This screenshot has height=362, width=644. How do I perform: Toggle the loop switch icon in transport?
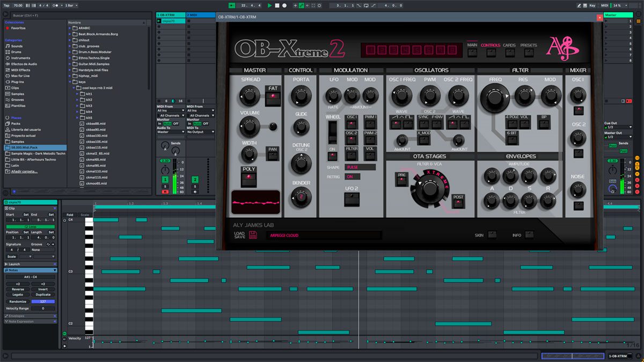pos(366,5)
